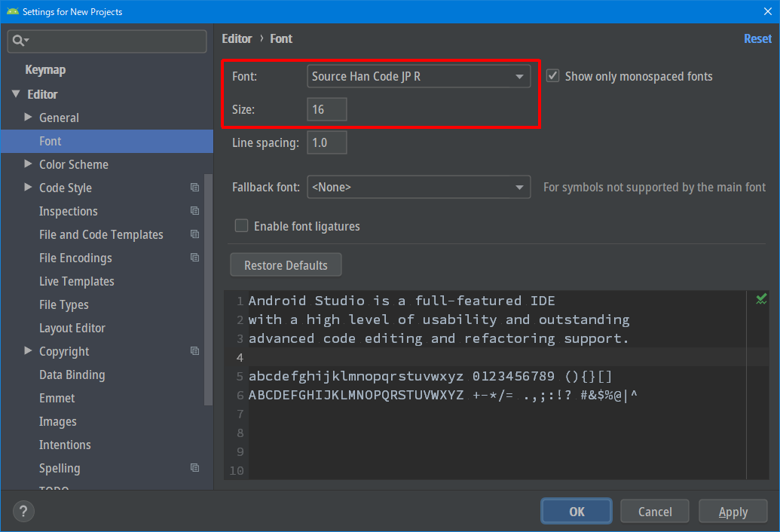Viewport: 780px width, 532px height.
Task: Open Images settings
Action: pos(58,422)
